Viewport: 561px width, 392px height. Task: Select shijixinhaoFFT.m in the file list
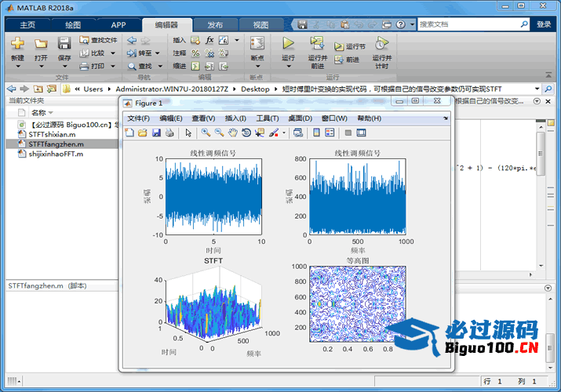click(56, 154)
